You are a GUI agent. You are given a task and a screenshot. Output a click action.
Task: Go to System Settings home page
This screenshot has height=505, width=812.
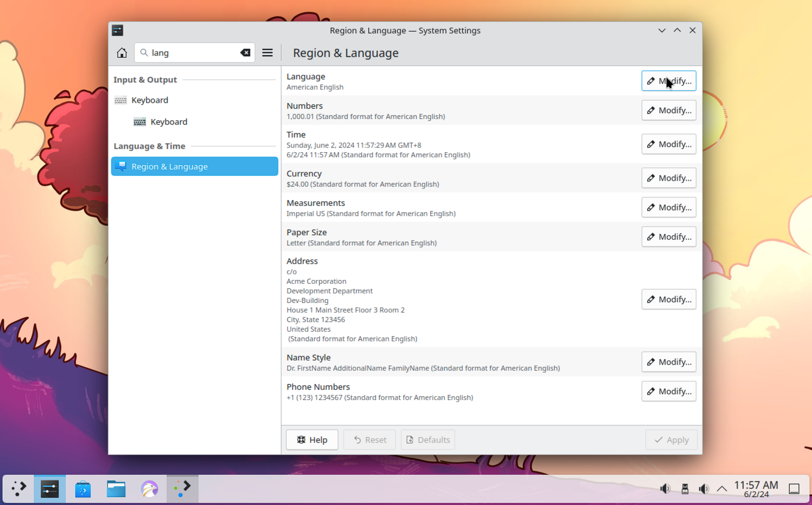click(x=122, y=53)
